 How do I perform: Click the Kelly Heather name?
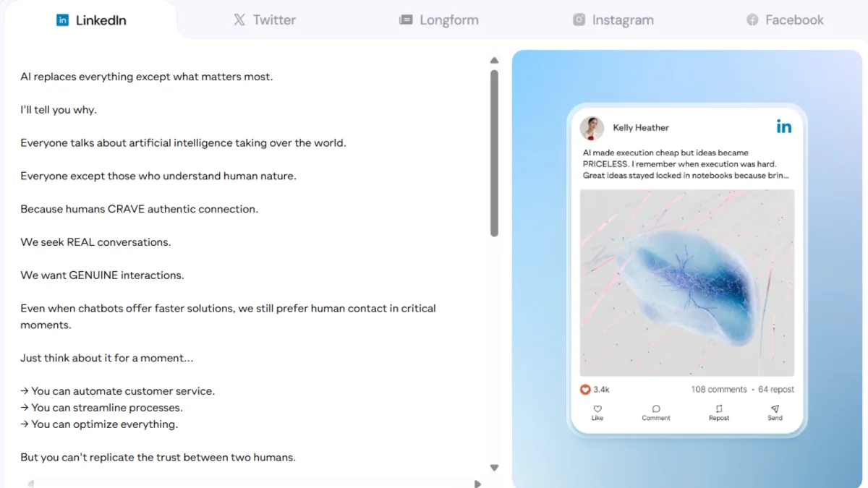point(641,128)
